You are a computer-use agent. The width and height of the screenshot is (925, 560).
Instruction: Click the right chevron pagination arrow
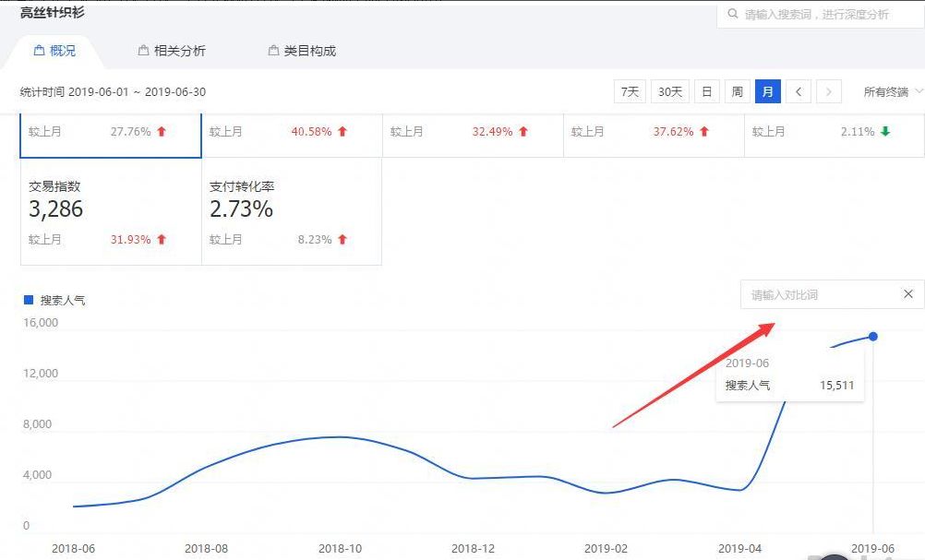pyautogui.click(x=828, y=91)
